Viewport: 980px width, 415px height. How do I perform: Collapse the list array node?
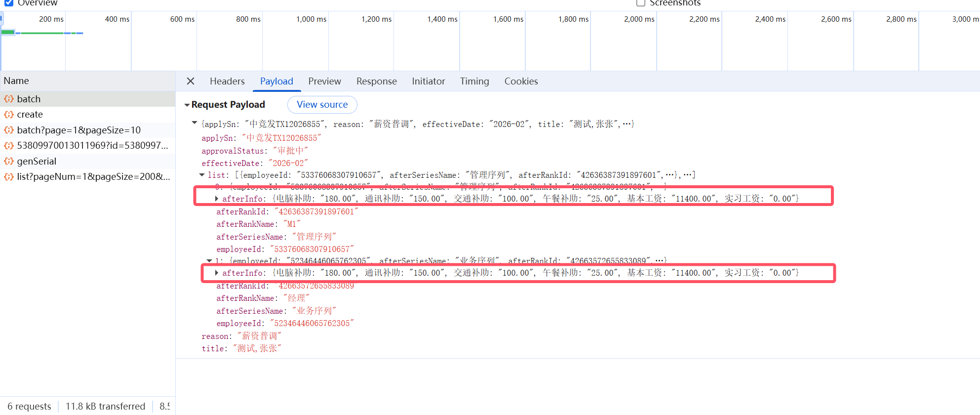click(x=202, y=175)
